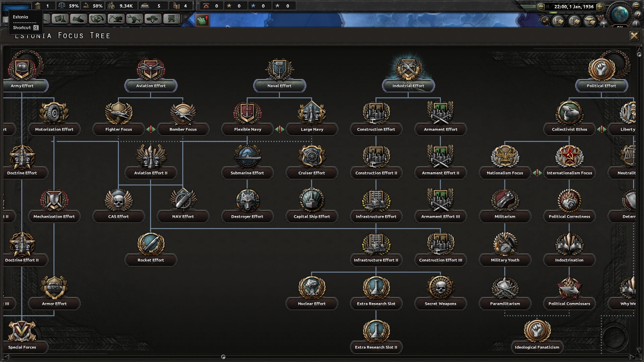This screenshot has height=362, width=644.
Task: Click the horizontal scrollbar handle at bottom
Action: [x=223, y=357]
